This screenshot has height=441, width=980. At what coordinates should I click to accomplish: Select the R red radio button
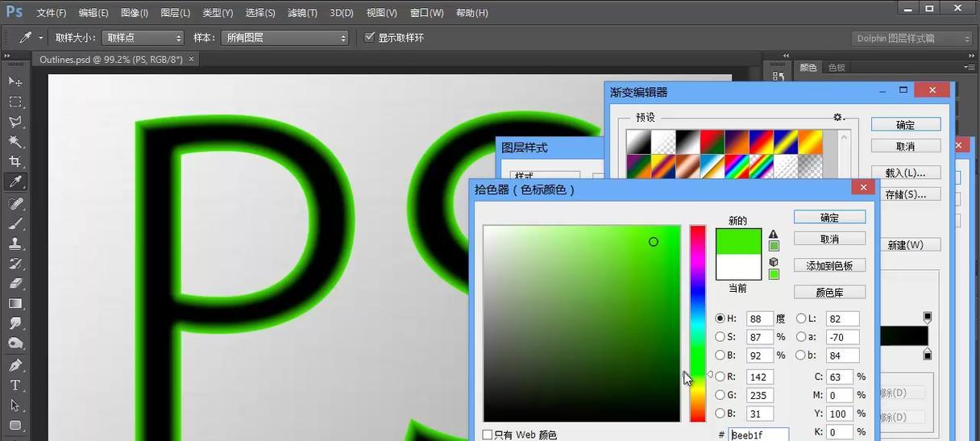(720, 377)
